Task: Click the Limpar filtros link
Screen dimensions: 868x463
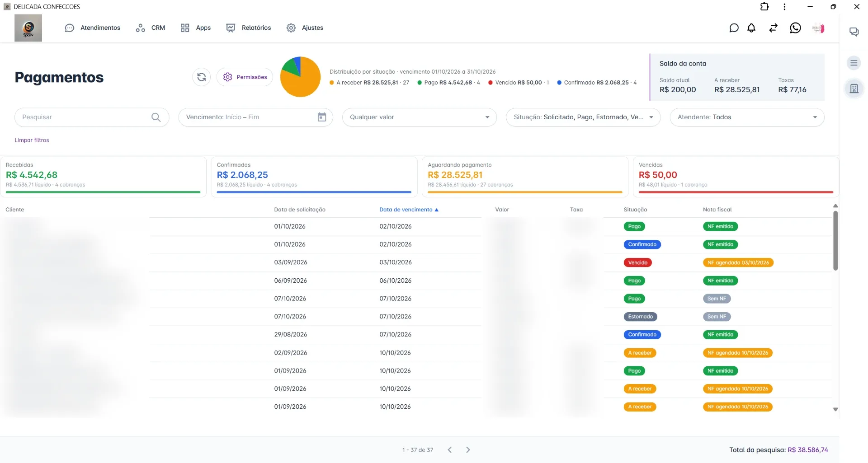Action: pyautogui.click(x=32, y=140)
